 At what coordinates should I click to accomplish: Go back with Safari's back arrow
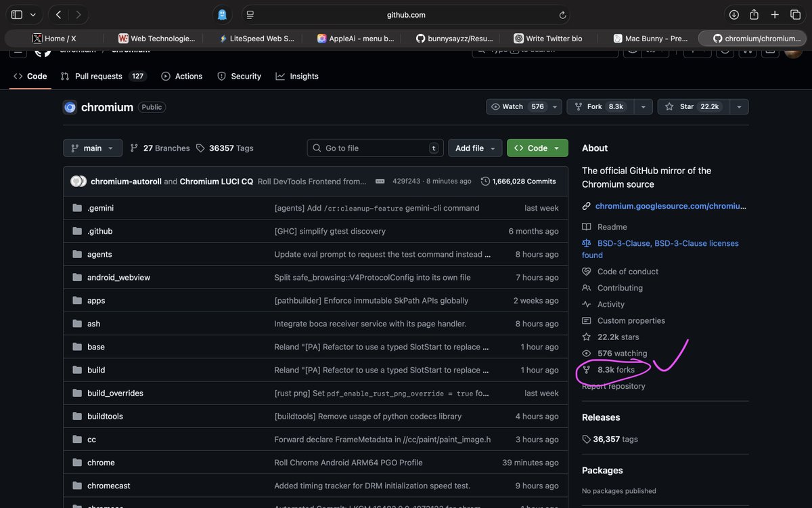[58, 14]
